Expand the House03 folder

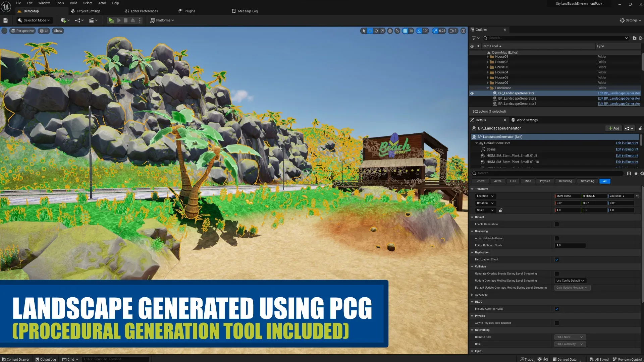(x=488, y=67)
